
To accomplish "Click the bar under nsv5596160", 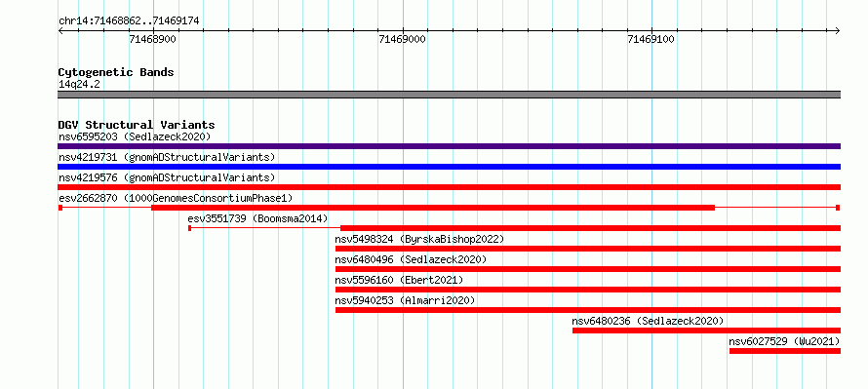I will 588,290.
